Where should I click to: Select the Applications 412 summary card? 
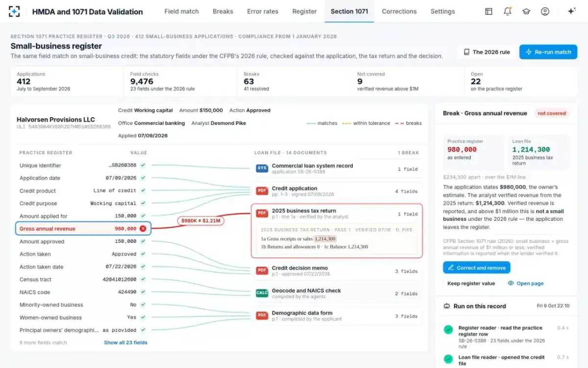tap(67, 81)
